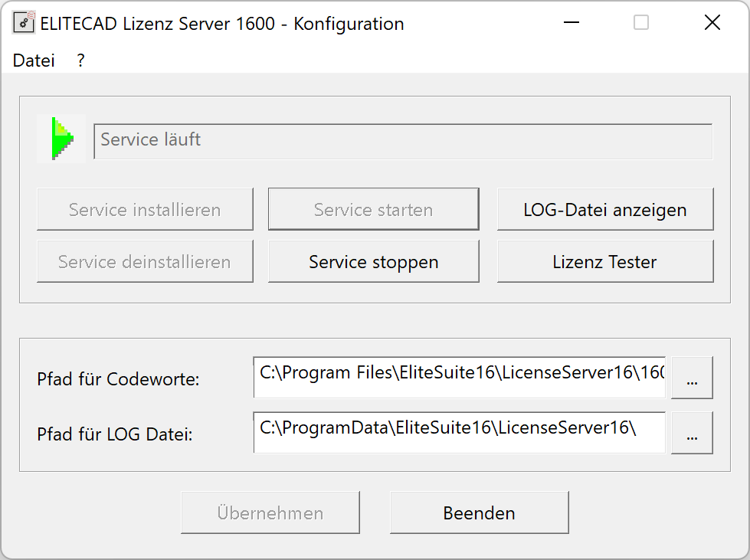Browse for the LOG Datei path folder
The image size is (750, 560).
[692, 434]
